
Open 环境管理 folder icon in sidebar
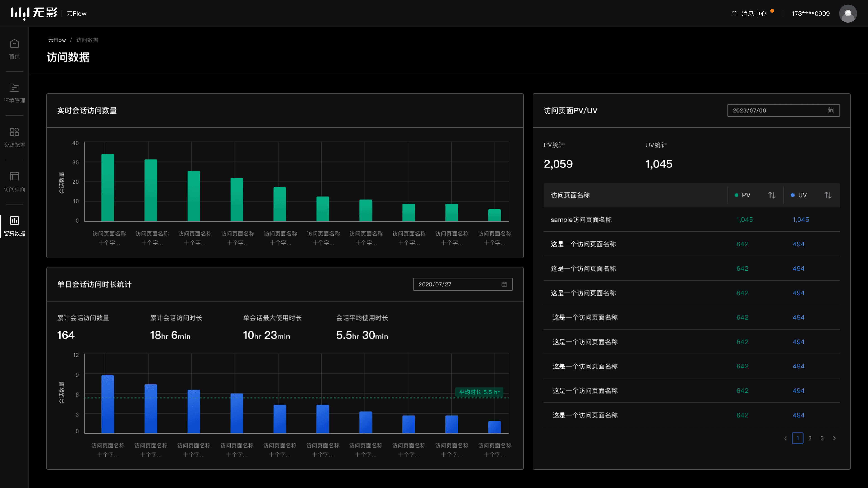tap(14, 88)
